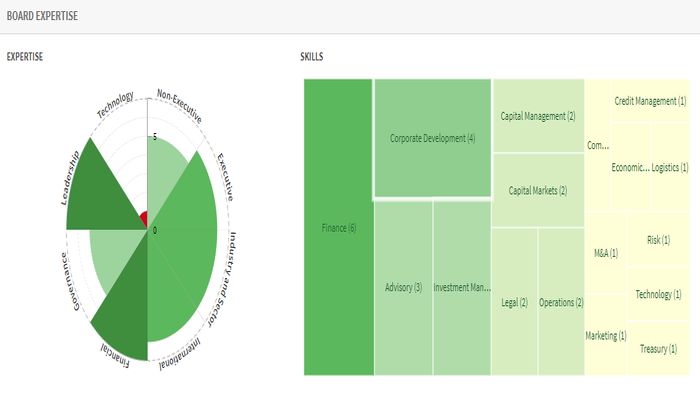Click the Credit Management (1) tile
The width and height of the screenshot is (700, 400).
click(650, 101)
